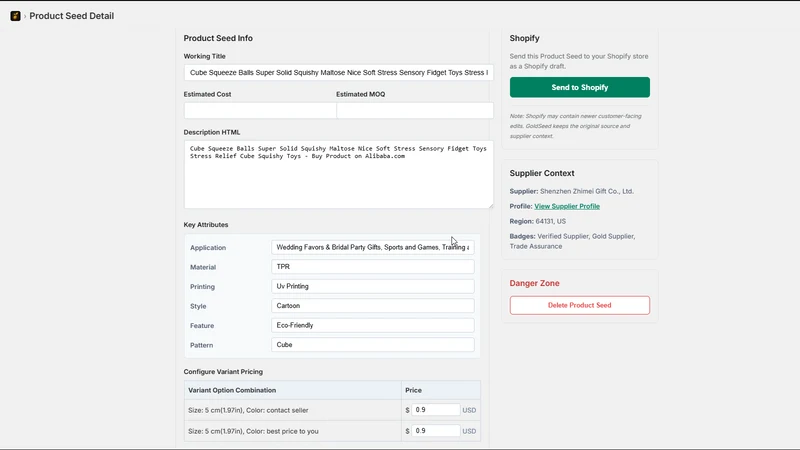Click the Region value 64131, US
The width and height of the screenshot is (800, 450).
[551, 221]
